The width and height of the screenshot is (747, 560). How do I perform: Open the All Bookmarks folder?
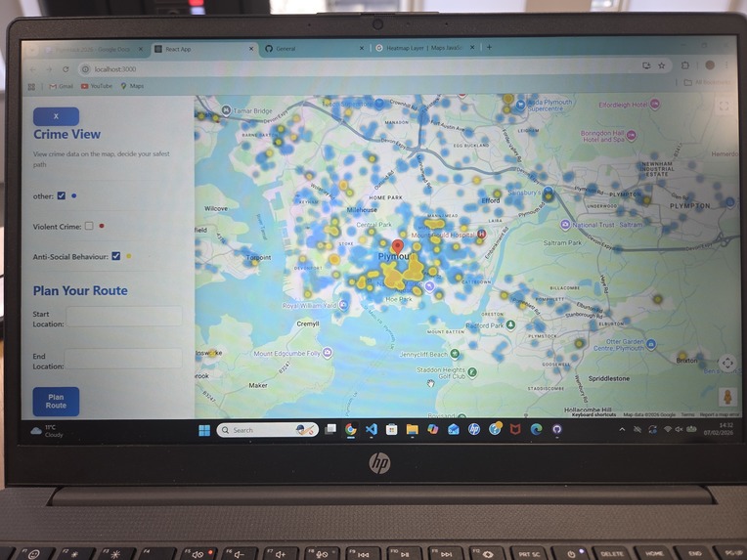(708, 82)
